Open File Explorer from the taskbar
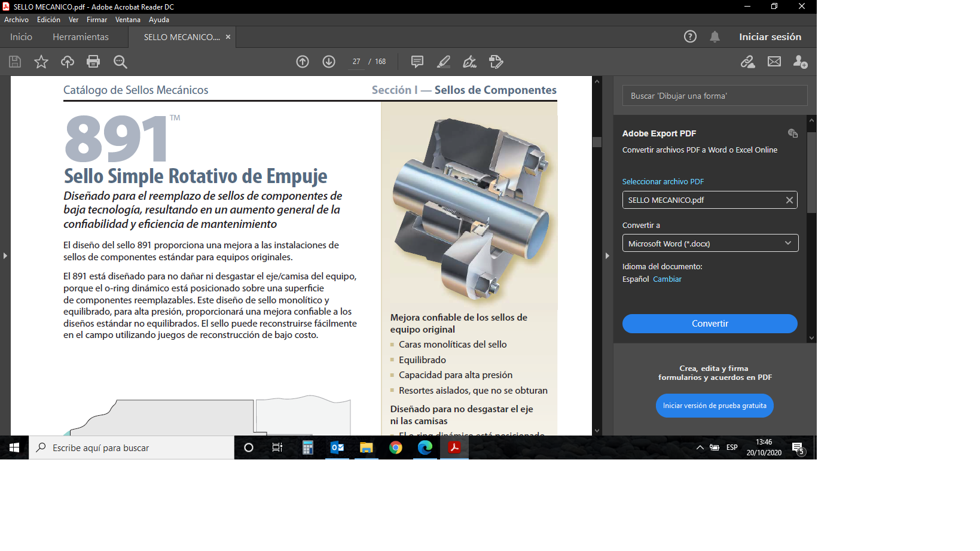This screenshot has width=980, height=551. [367, 448]
